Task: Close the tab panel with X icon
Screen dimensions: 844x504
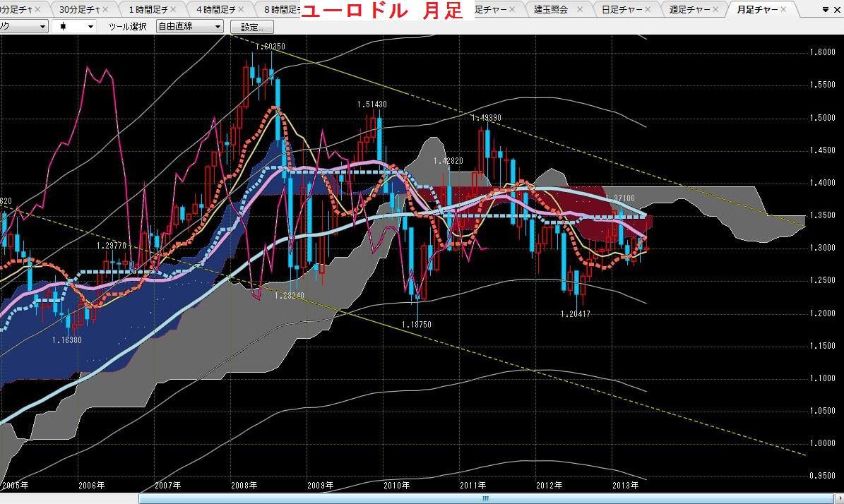Action: click(837, 10)
